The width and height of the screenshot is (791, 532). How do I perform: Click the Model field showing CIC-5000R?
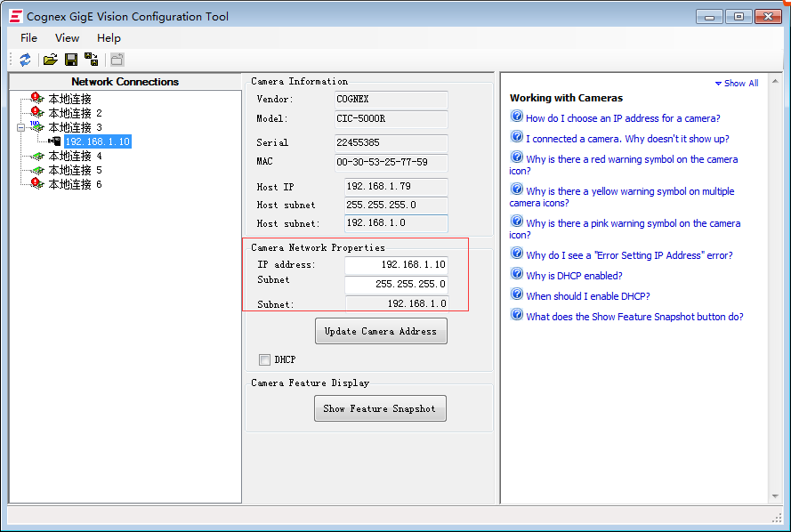pos(391,119)
